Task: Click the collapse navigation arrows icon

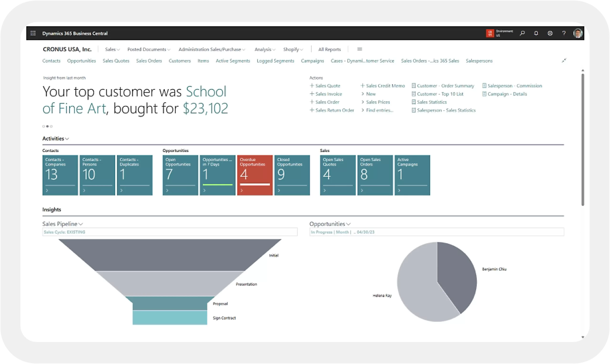Action: coord(564,60)
